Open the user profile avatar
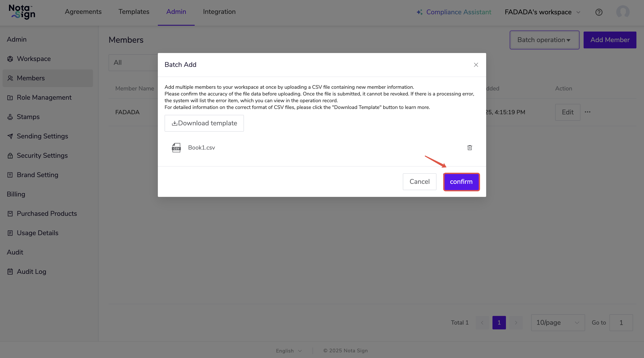The image size is (644, 358). click(623, 12)
